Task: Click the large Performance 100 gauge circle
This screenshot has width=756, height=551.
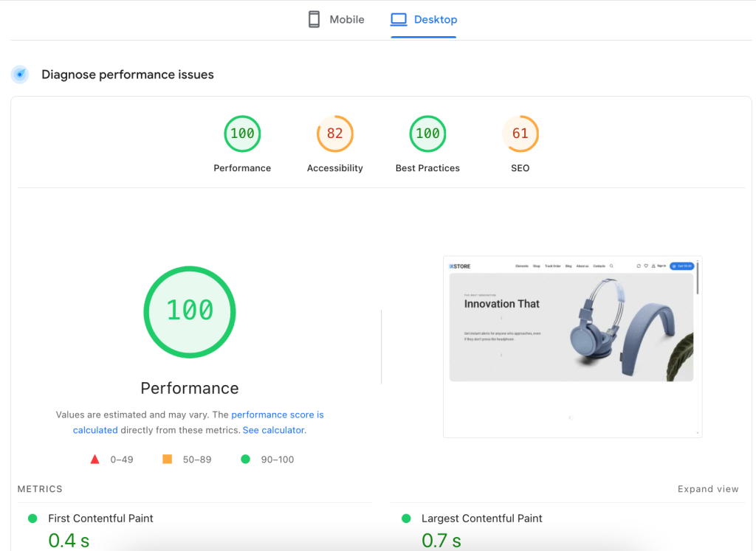Action: point(190,311)
